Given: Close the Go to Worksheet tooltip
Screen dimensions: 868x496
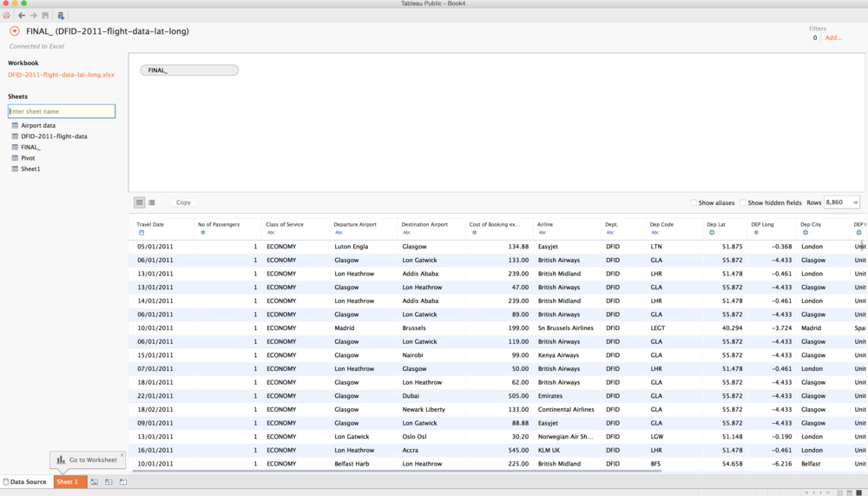Looking at the screenshot, I should (x=122, y=455).
